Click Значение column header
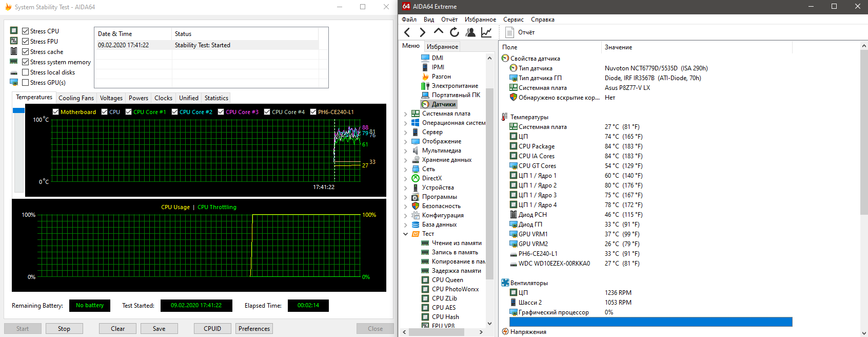The height and width of the screenshot is (337, 868). (x=697, y=47)
